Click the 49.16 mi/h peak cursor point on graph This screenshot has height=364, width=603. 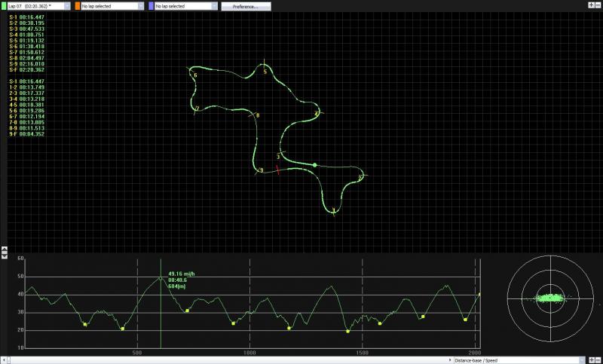pyautogui.click(x=161, y=278)
